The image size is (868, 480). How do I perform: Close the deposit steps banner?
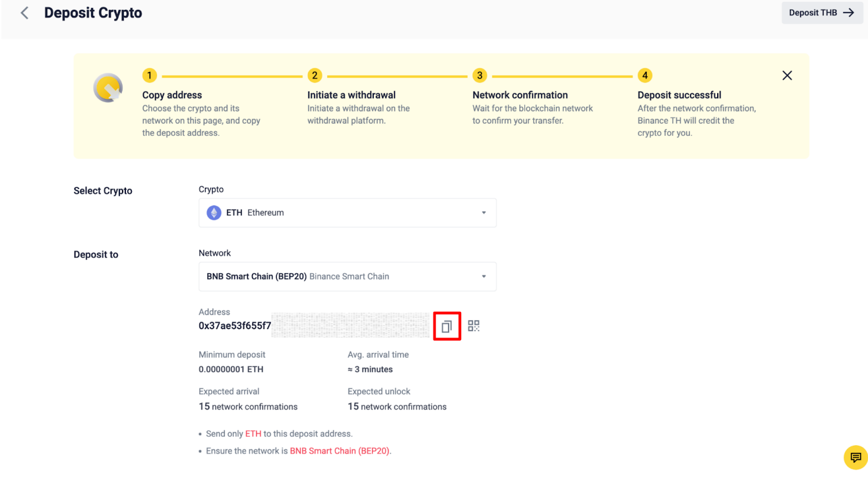787,75
